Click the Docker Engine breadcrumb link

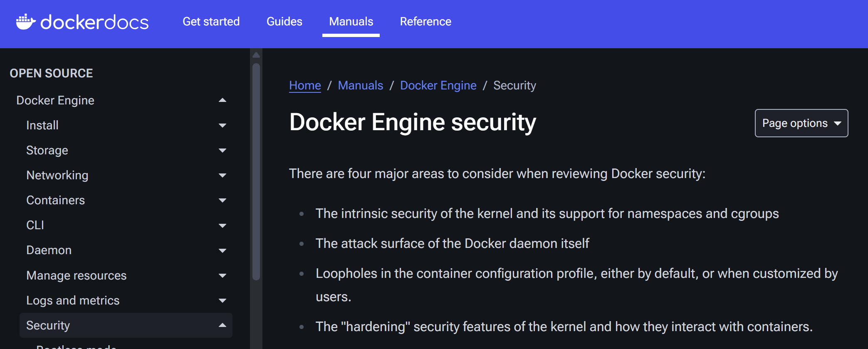pyautogui.click(x=438, y=85)
